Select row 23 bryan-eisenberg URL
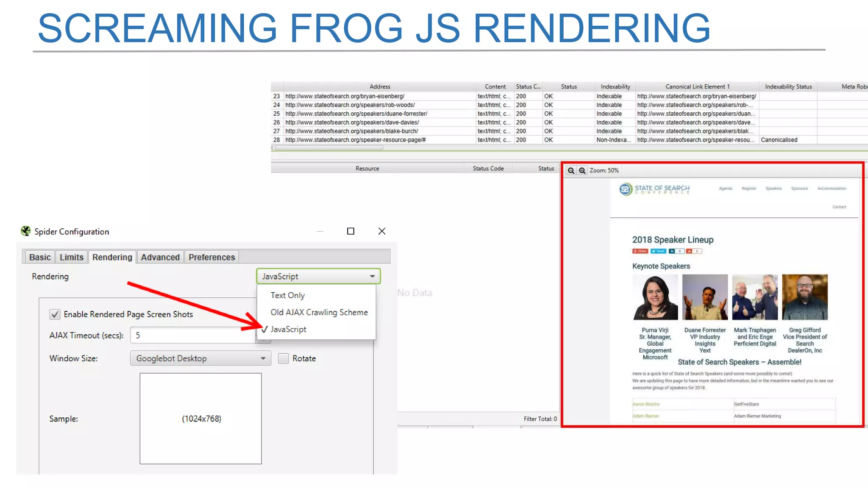The height and width of the screenshot is (488, 868). 345,96
